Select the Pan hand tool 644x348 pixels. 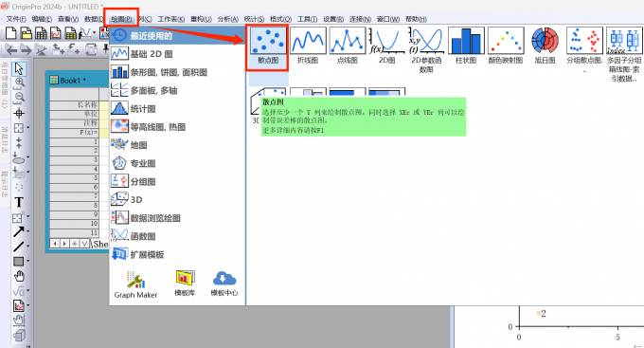click(19, 277)
